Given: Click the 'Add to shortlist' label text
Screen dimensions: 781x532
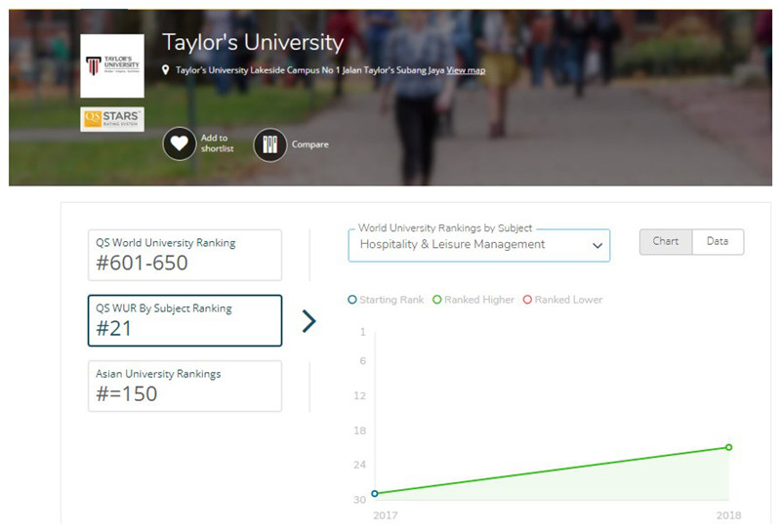Looking at the screenshot, I should coord(217,143).
